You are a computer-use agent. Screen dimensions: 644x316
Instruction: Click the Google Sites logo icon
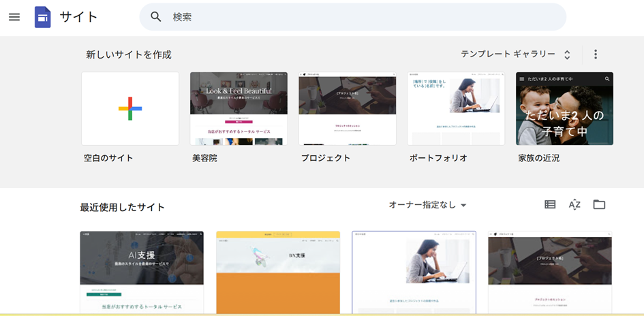[43, 17]
